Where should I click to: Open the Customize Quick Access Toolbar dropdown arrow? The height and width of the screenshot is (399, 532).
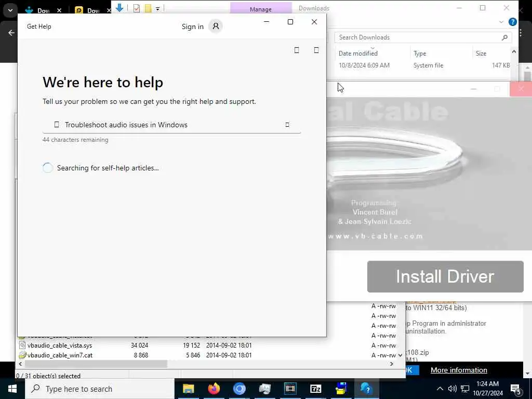[x=158, y=8]
